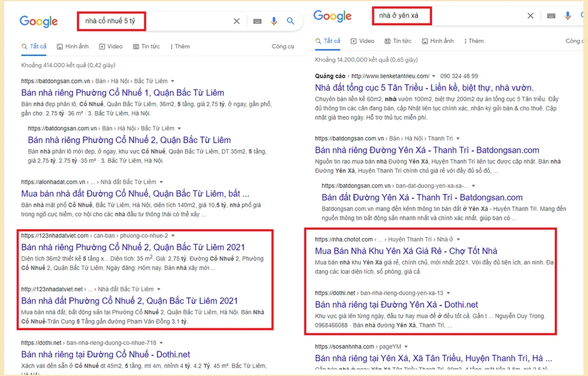Expand arrow beside batdongsan.com.vn Thanh Trì URL
Image resolution: width=588 pixels, height=376 pixels.
[458, 139]
